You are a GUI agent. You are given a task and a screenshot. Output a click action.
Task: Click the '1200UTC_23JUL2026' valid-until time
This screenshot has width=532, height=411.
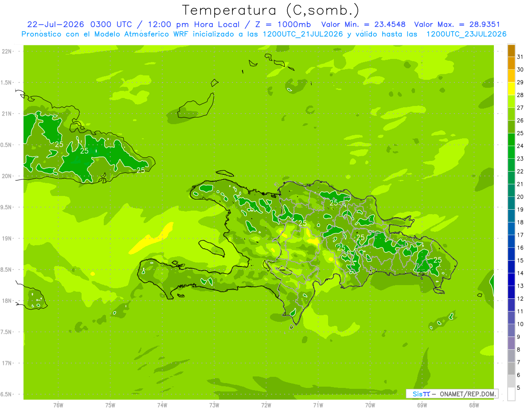[x=466, y=34]
